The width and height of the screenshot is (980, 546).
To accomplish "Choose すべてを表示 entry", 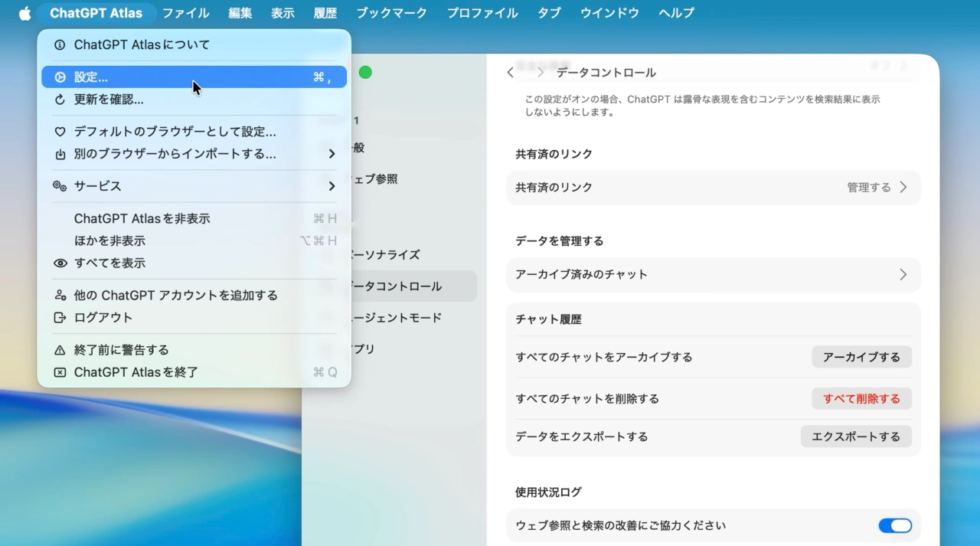I will 194,263.
